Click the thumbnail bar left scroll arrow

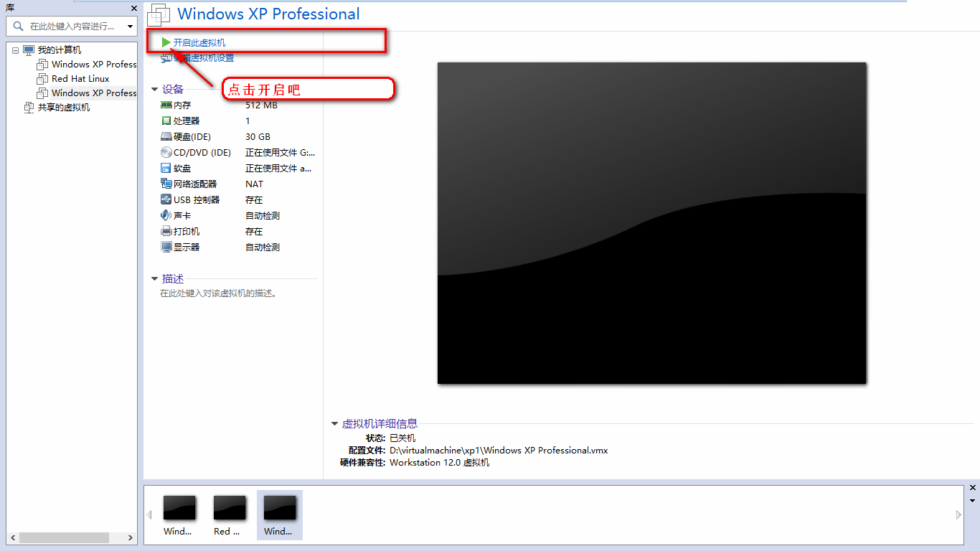pos(149,515)
